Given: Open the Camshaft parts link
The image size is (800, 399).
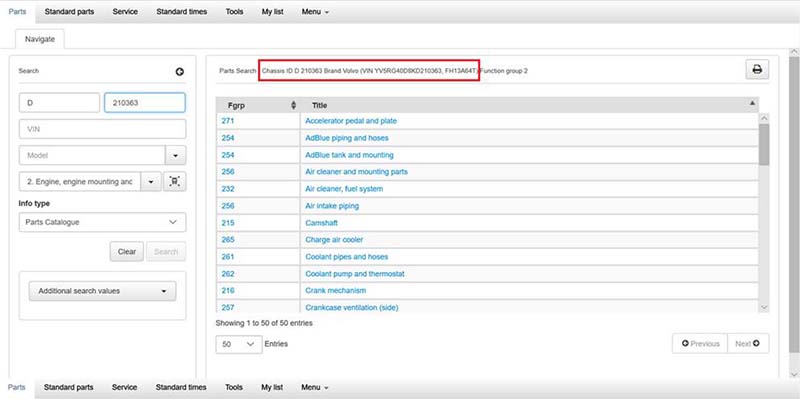Looking at the screenshot, I should 321,223.
